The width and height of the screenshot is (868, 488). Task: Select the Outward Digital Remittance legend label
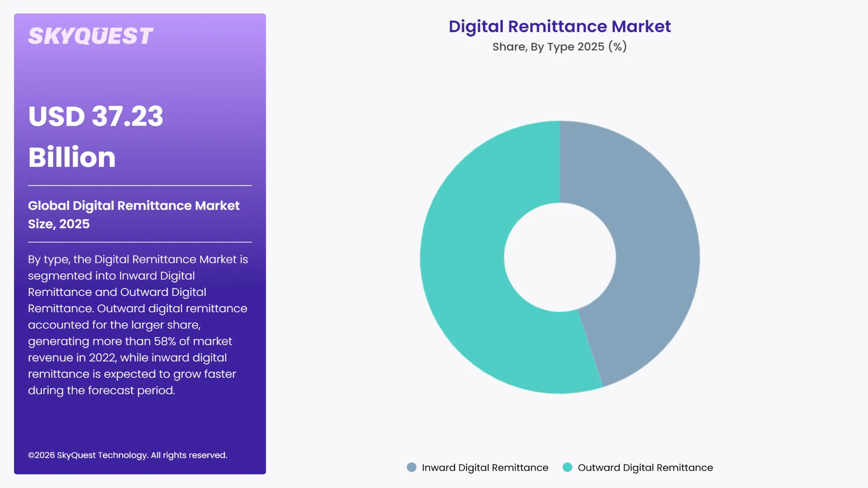(645, 468)
